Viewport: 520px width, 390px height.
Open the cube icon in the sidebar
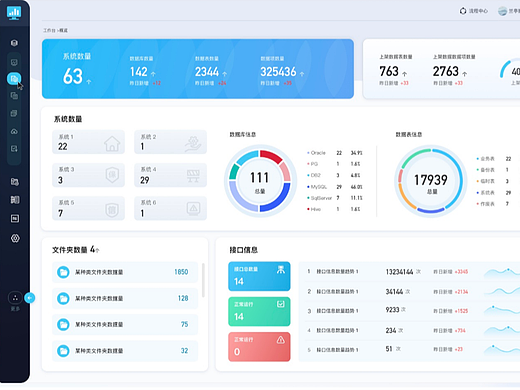(x=14, y=43)
